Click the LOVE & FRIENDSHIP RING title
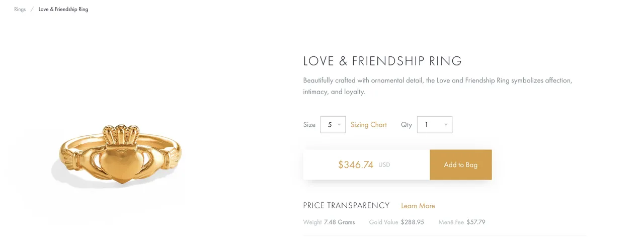 pyautogui.click(x=382, y=61)
